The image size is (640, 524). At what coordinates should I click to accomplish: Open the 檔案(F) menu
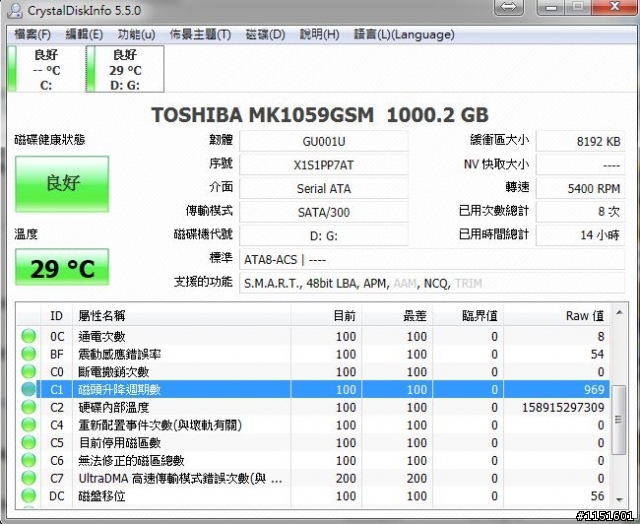click(32, 35)
